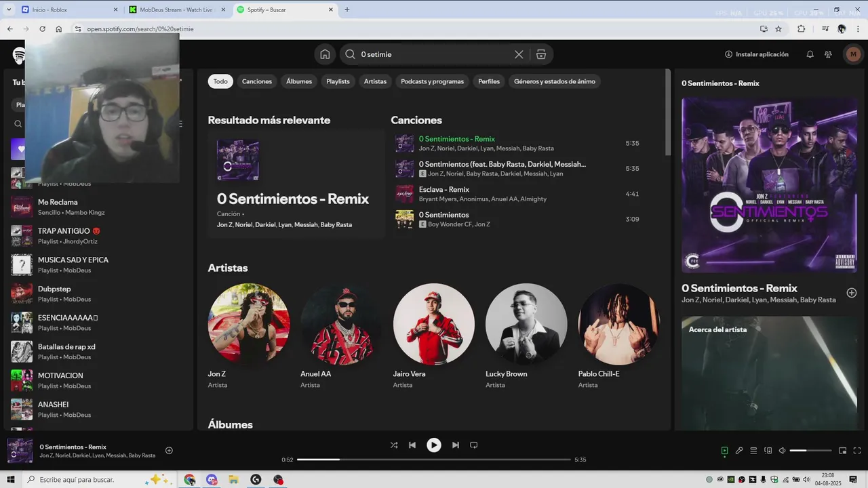Mute volume using the speaker icon
The image size is (868, 488).
782,451
